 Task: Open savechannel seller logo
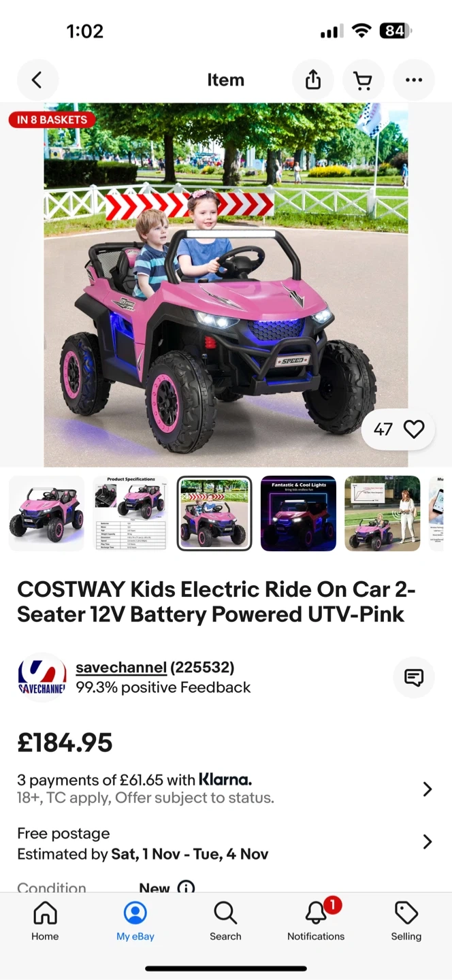pos(42,677)
